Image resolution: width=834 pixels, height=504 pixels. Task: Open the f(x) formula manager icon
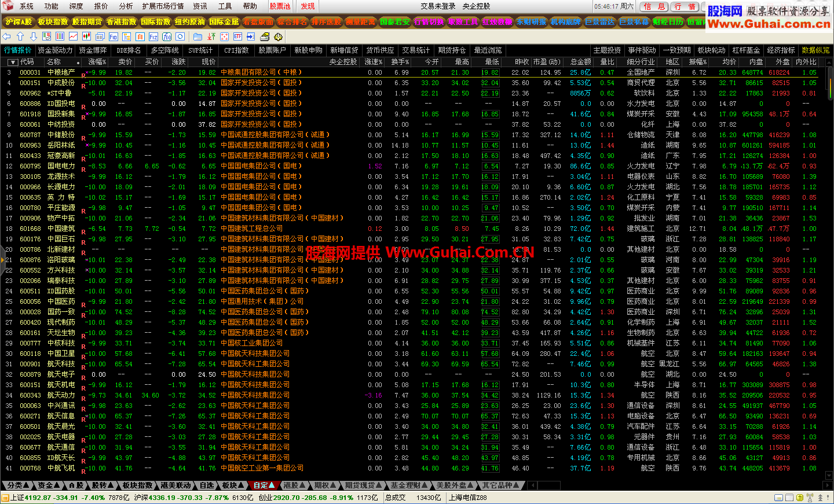[167, 36]
